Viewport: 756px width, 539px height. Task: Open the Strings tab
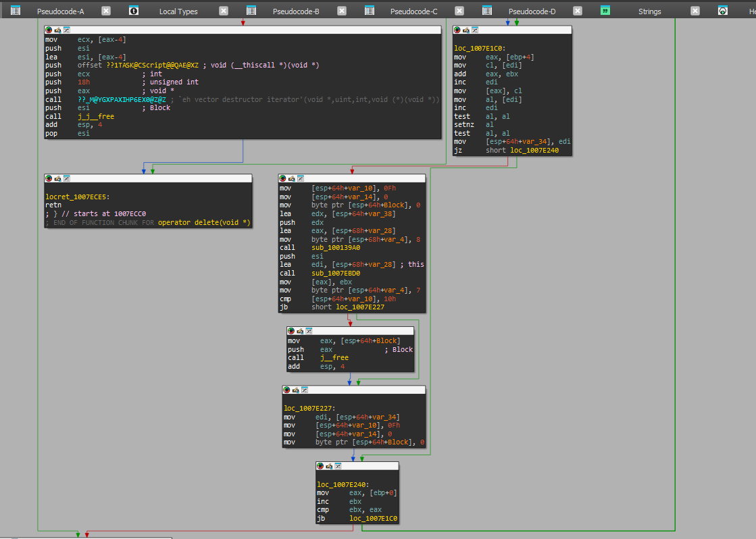tap(649, 11)
